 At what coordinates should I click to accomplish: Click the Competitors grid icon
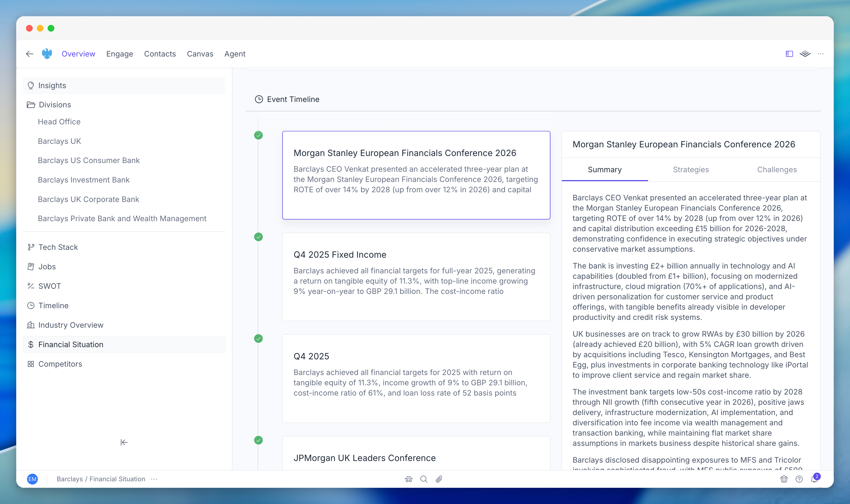point(31,364)
